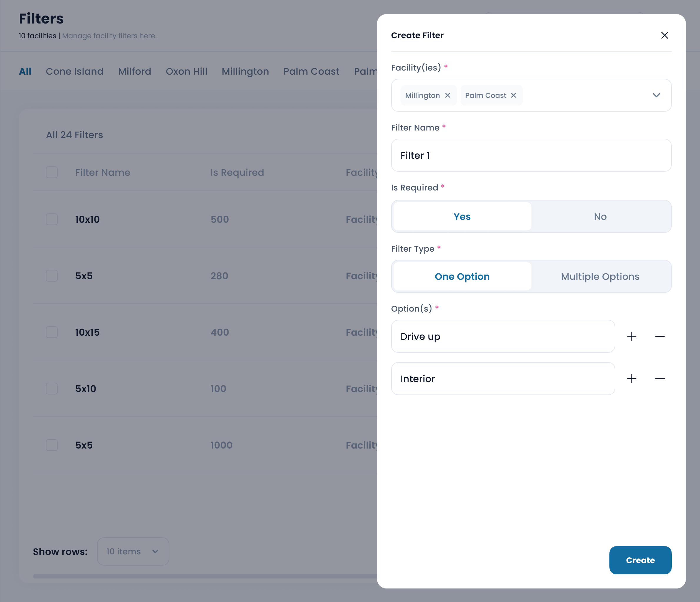Image resolution: width=700 pixels, height=602 pixels.
Task: Select Yes for Is Required
Action: pyautogui.click(x=462, y=216)
